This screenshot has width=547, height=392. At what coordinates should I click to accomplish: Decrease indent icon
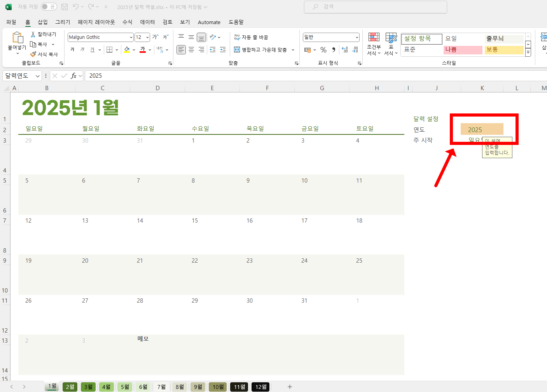[213, 49]
